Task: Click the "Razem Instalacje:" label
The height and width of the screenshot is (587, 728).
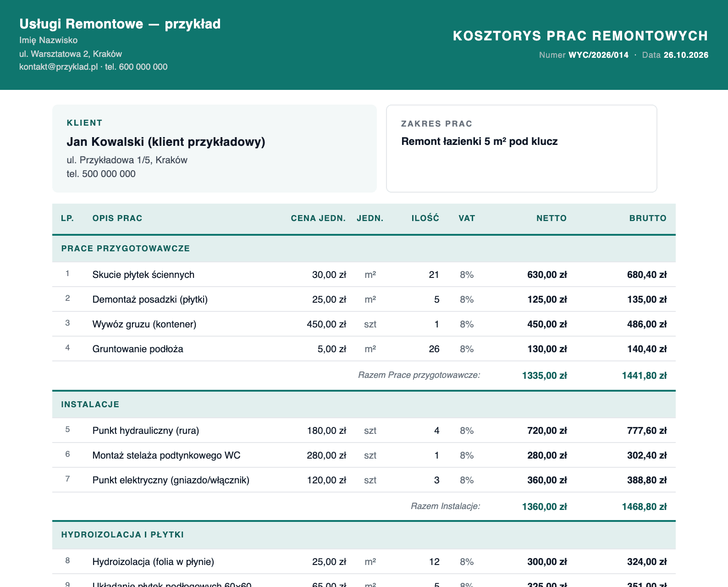Action: tap(446, 506)
